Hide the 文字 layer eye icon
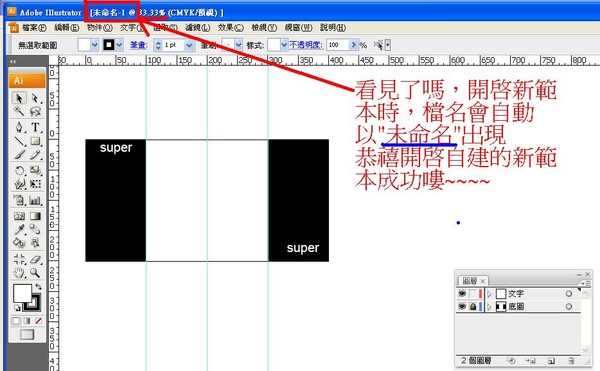Screen dimensions: 600x371 point(462,294)
